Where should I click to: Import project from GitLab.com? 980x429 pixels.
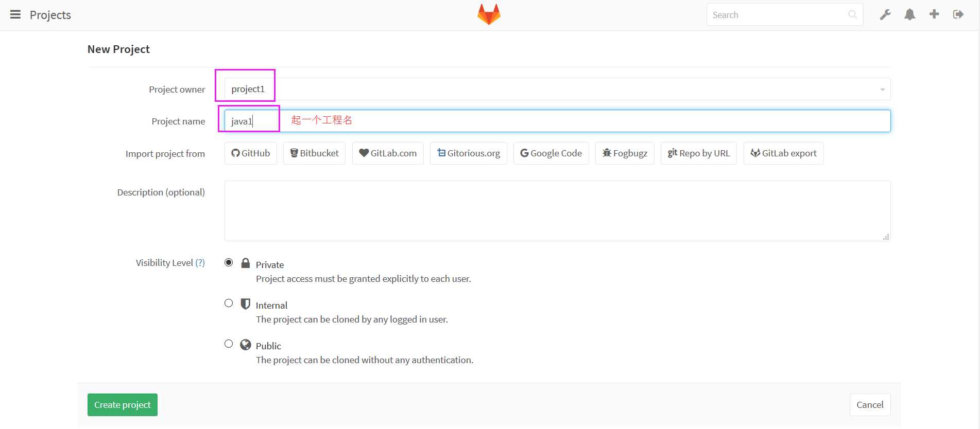click(388, 153)
